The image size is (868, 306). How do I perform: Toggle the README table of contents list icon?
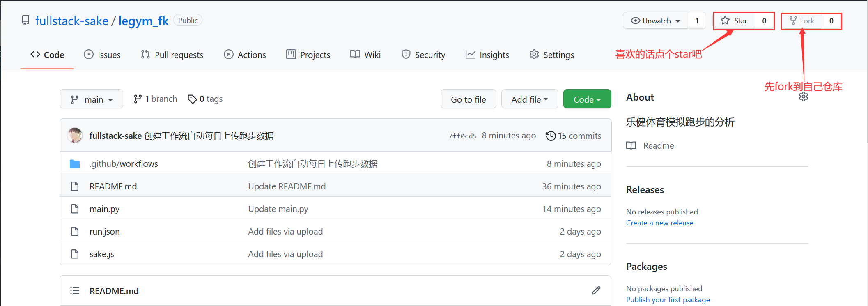pos(75,291)
